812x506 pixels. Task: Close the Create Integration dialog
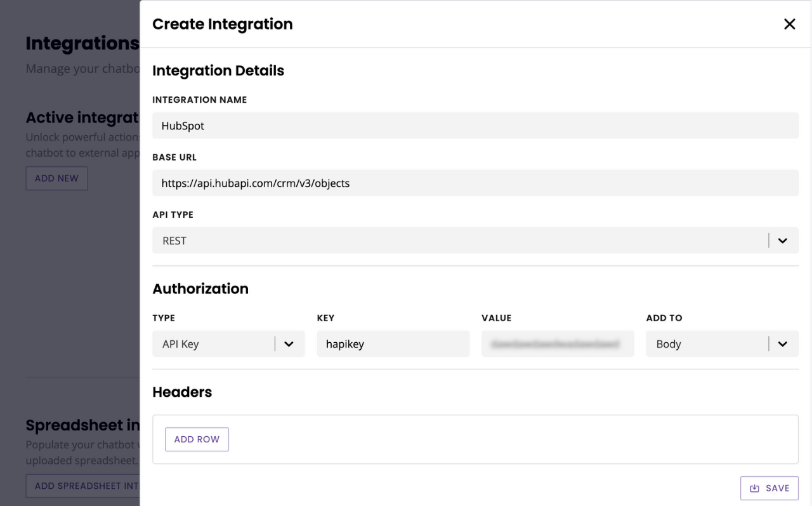789,24
